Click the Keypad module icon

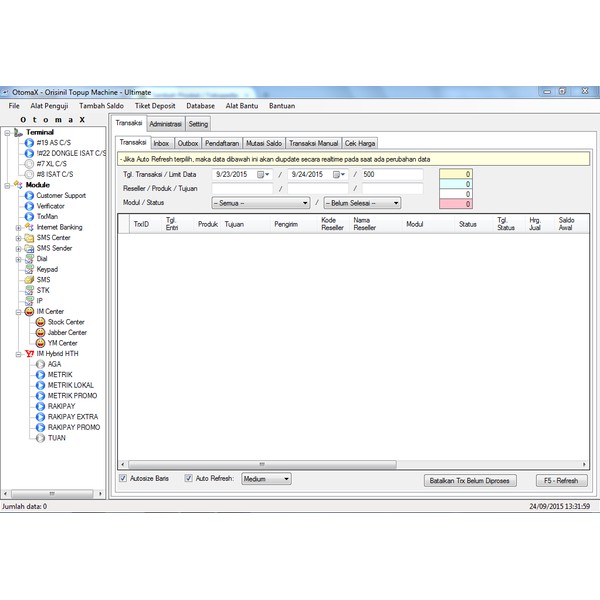pos(29,269)
